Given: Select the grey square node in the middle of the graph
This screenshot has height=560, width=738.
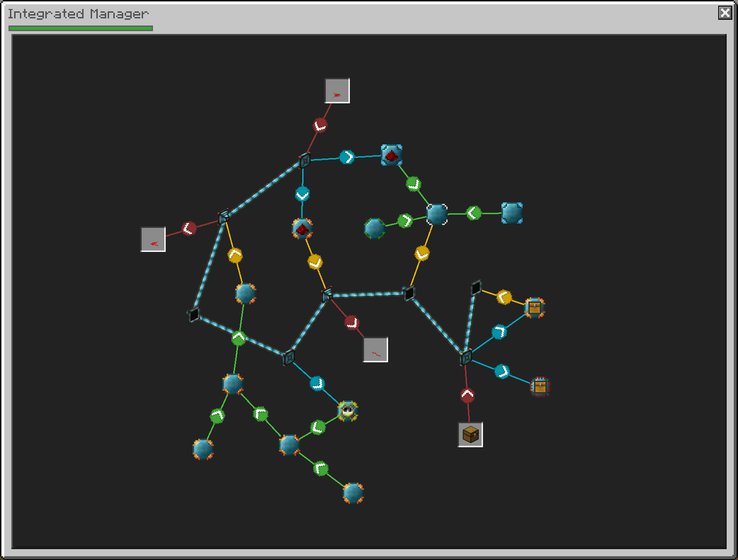Looking at the screenshot, I should click(375, 350).
